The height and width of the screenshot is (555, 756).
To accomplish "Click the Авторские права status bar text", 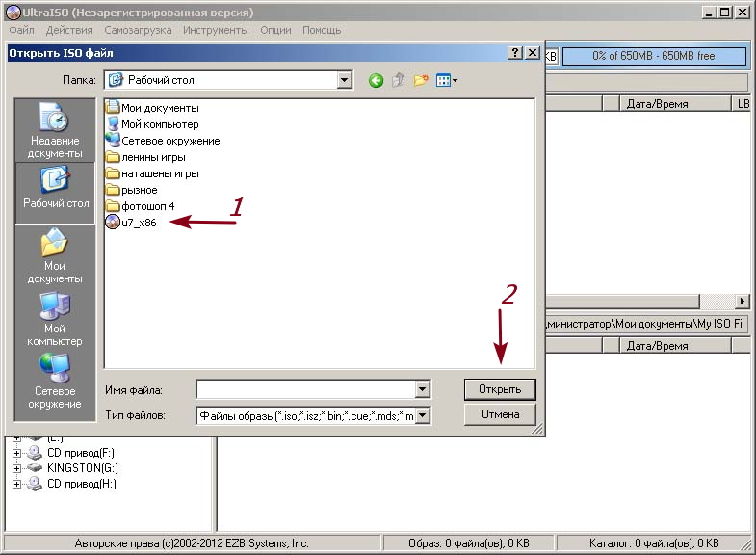I will 192,543.
